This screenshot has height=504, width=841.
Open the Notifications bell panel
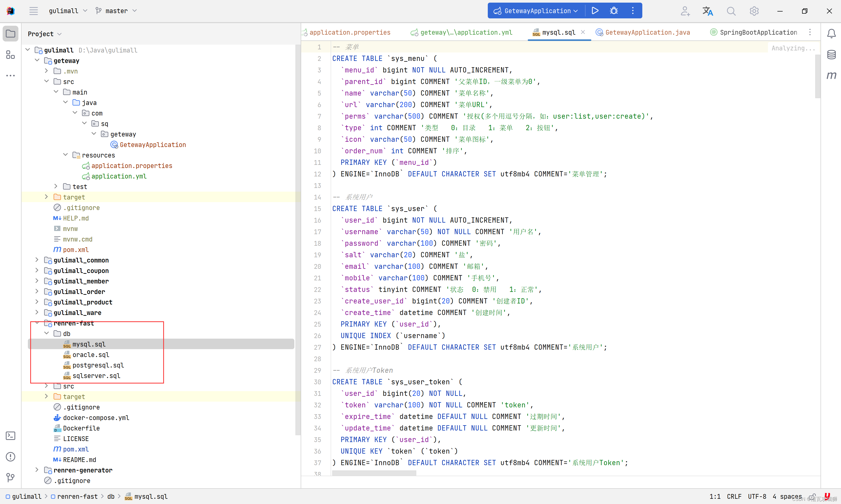coord(831,33)
